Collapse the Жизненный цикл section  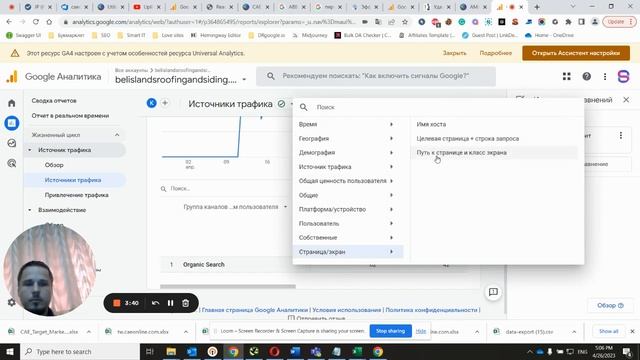tap(117, 135)
